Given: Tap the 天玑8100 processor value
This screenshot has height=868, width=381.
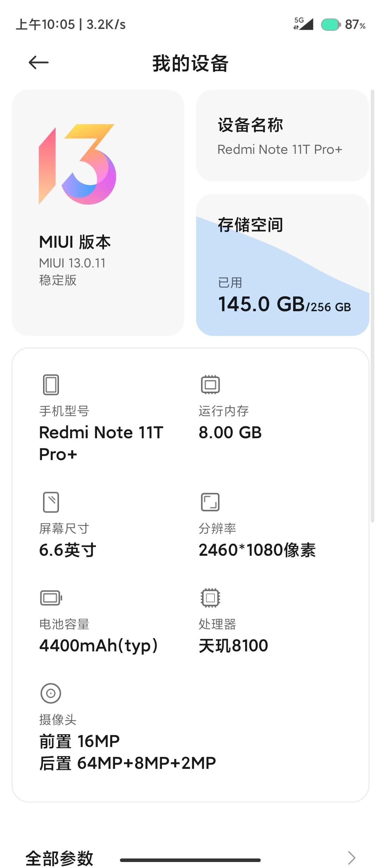Looking at the screenshot, I should click(233, 646).
